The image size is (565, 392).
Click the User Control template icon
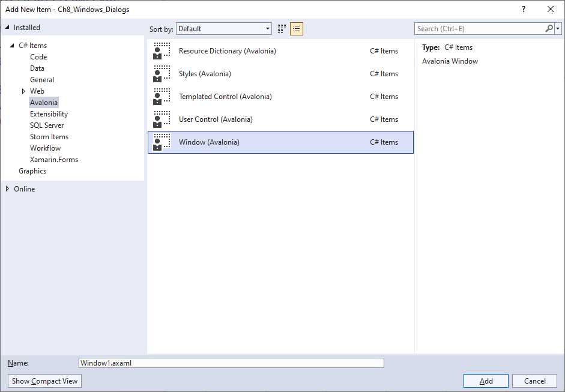pyautogui.click(x=162, y=119)
